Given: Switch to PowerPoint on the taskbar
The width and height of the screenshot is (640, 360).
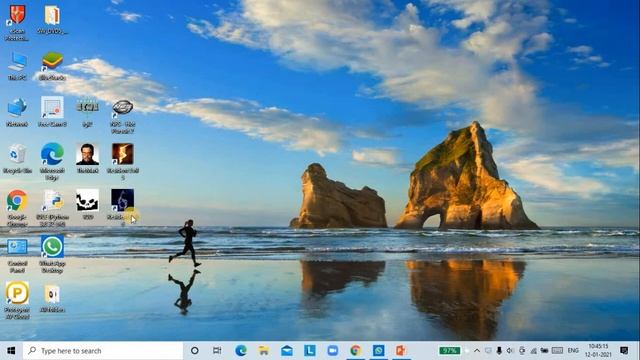Looking at the screenshot, I should click(x=401, y=351).
